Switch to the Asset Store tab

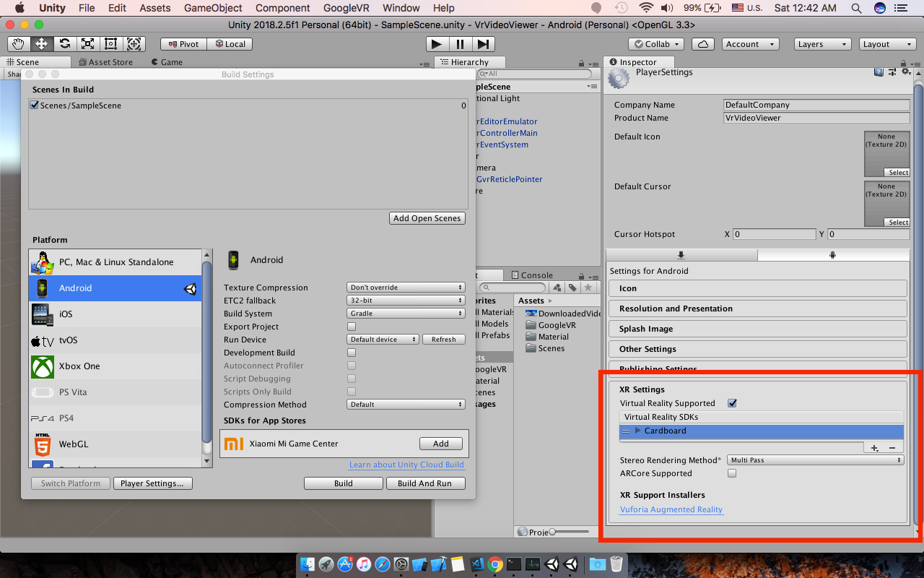(x=105, y=62)
